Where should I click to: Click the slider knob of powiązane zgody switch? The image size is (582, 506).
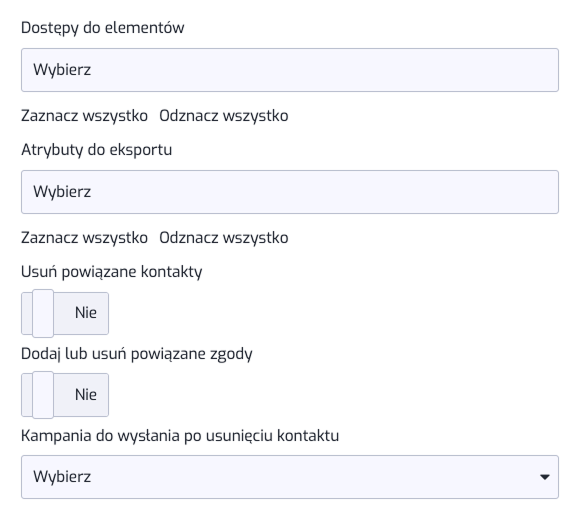point(43,395)
